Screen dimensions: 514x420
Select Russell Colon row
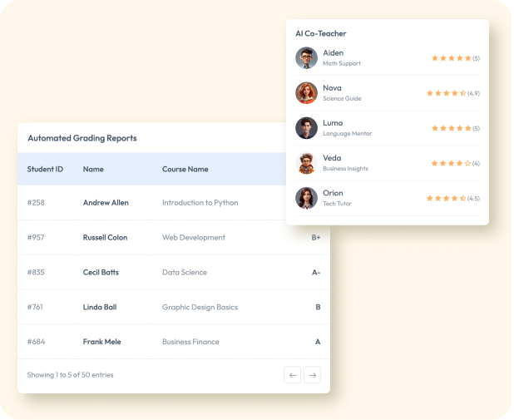tap(106, 238)
